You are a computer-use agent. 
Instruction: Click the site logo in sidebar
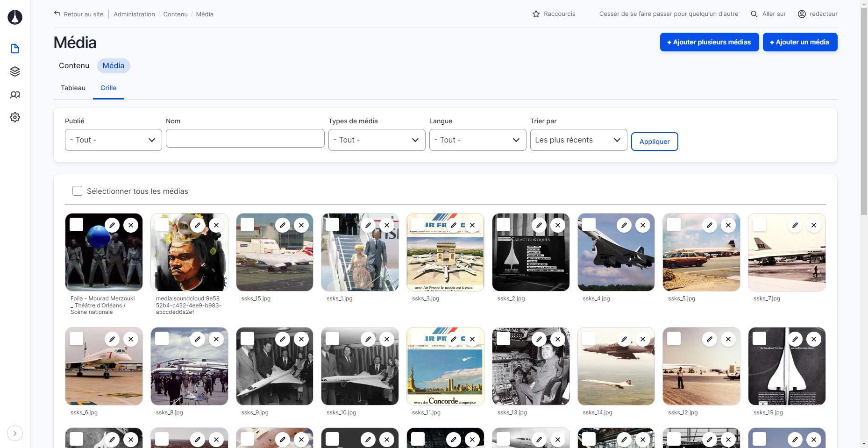(x=15, y=17)
